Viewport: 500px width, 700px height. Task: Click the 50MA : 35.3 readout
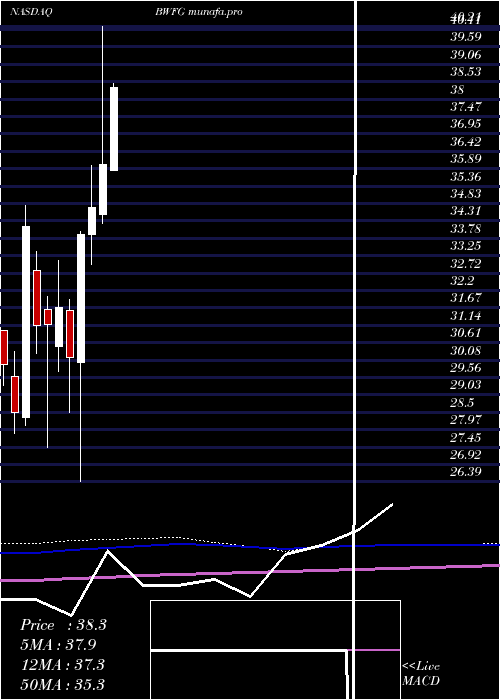point(63,684)
